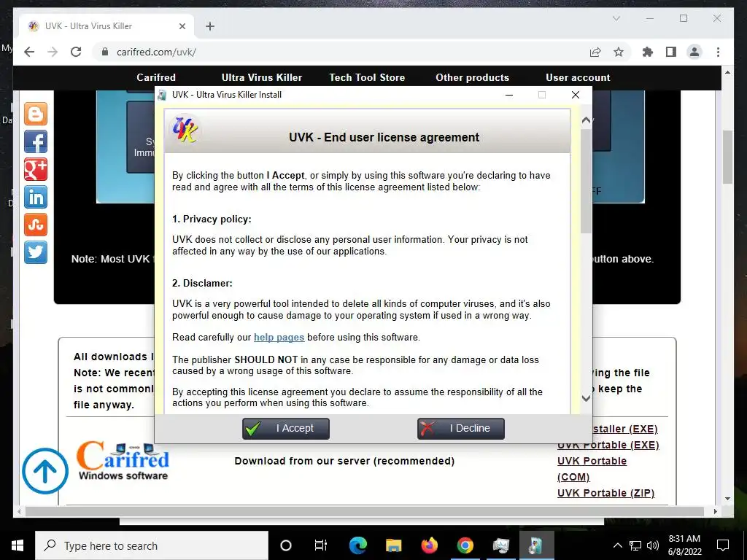The image size is (747, 560).
Task: Open the volume tray icon
Action: point(653,545)
